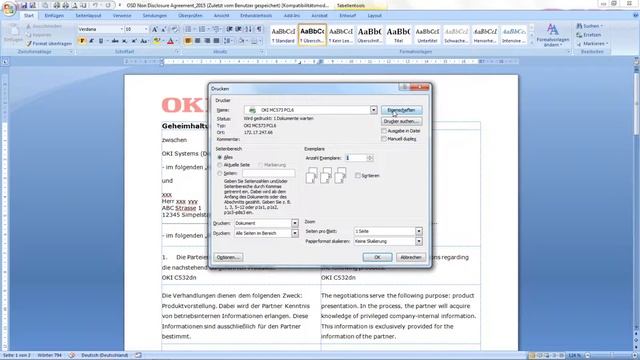640x360 pixels.
Task: Apply subscript formatting
Action: point(124,41)
